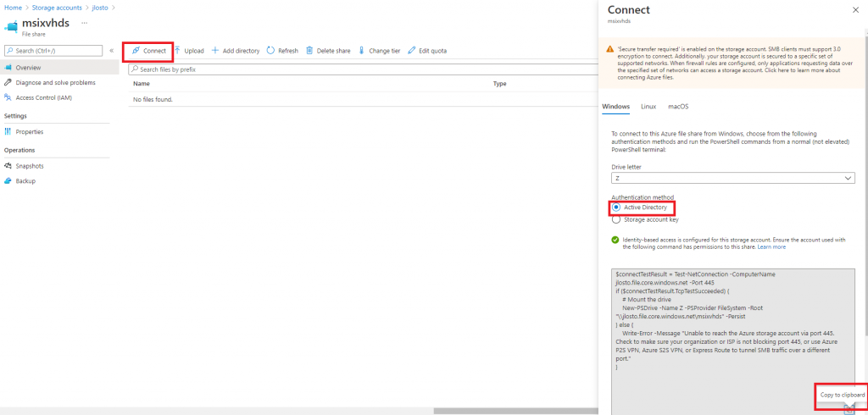Click the Snapshots icon in sidebar
The height and width of the screenshot is (415, 868).
8,166
